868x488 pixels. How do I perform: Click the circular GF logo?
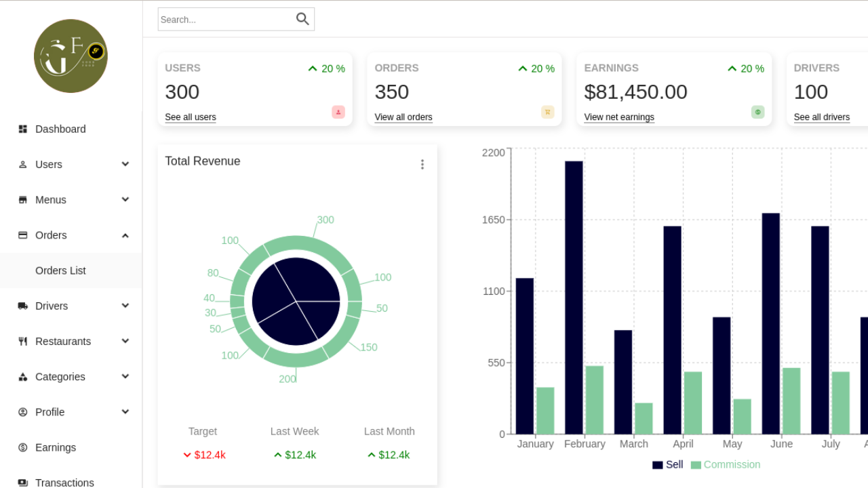pyautogui.click(x=71, y=56)
